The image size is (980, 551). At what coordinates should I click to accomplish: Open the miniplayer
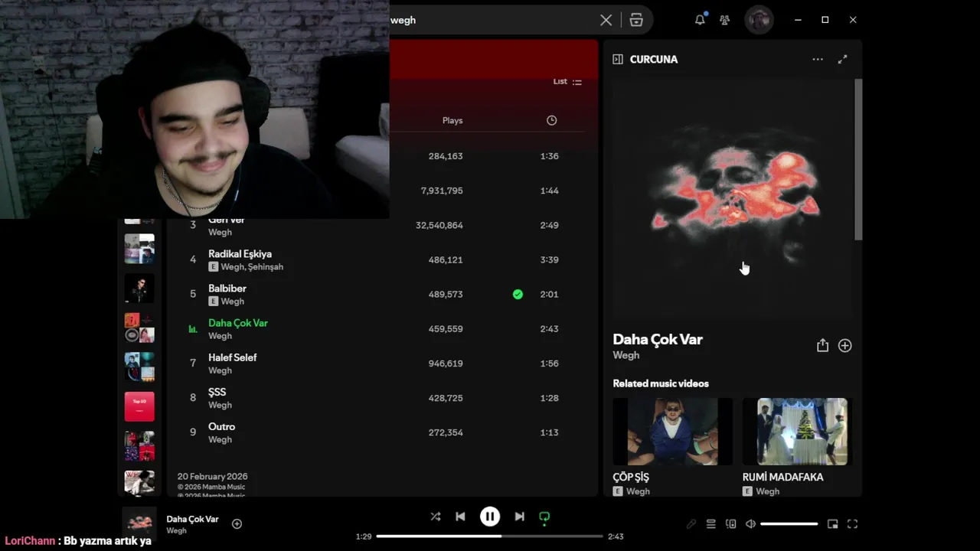pyautogui.click(x=832, y=524)
